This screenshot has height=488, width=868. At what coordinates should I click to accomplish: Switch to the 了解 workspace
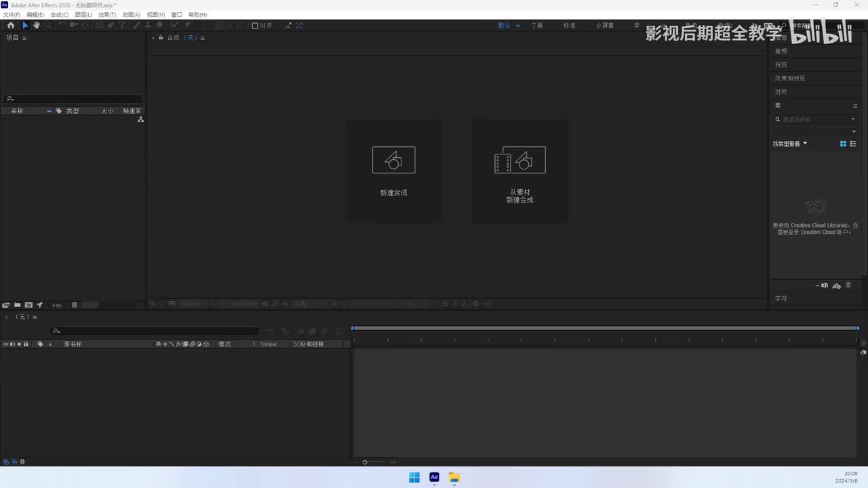tap(537, 25)
